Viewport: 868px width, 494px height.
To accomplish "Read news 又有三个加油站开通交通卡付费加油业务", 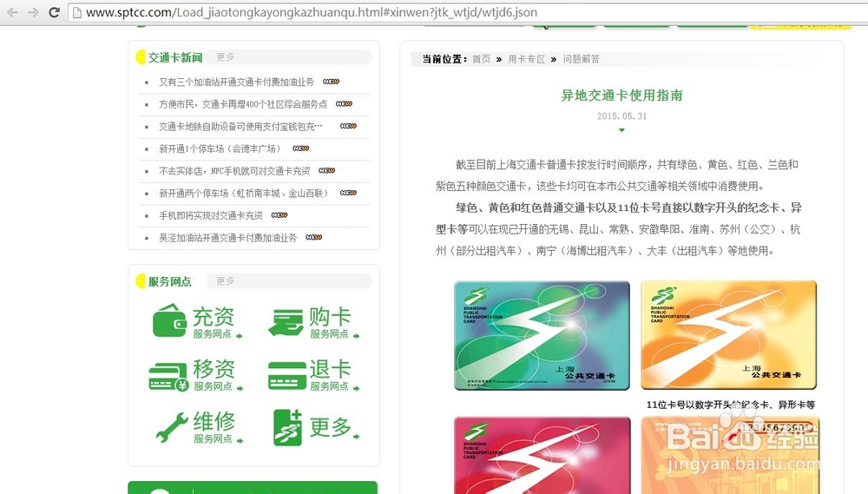I will [236, 82].
